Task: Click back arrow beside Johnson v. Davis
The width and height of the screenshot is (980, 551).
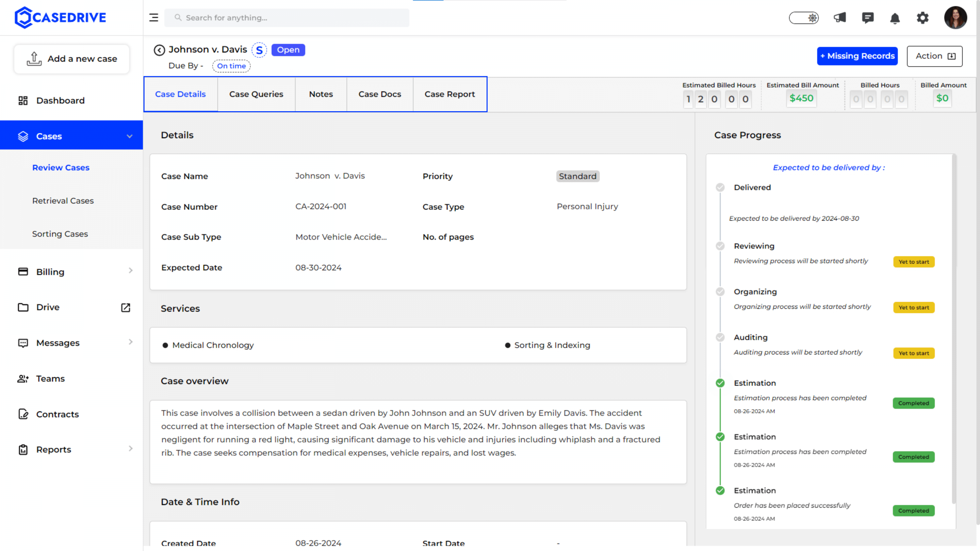Action: point(159,50)
